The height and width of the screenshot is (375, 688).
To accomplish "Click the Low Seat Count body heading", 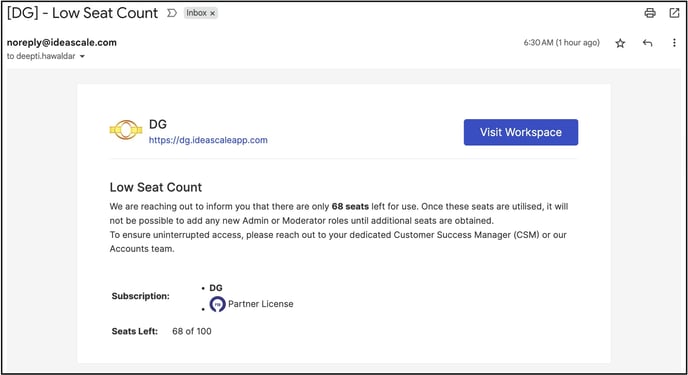I will tap(156, 187).
